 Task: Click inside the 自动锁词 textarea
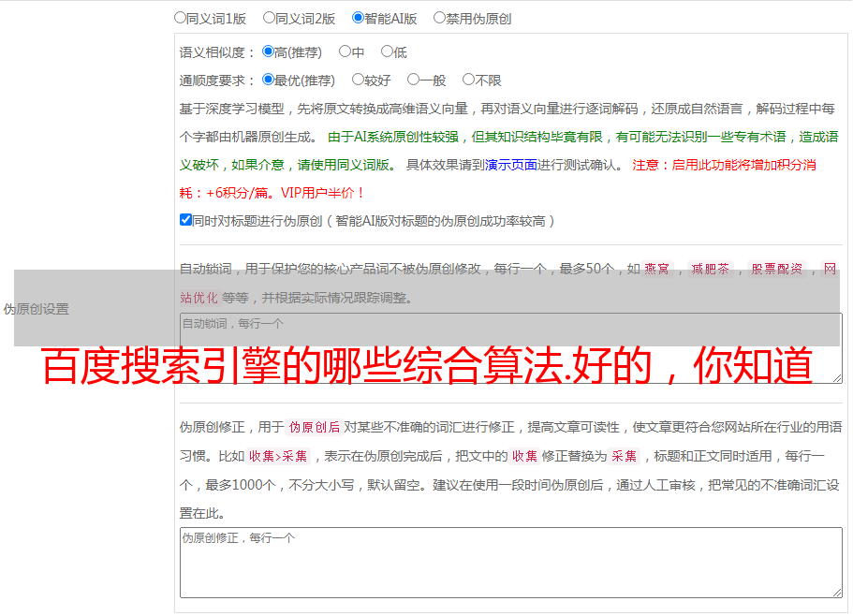click(511, 348)
